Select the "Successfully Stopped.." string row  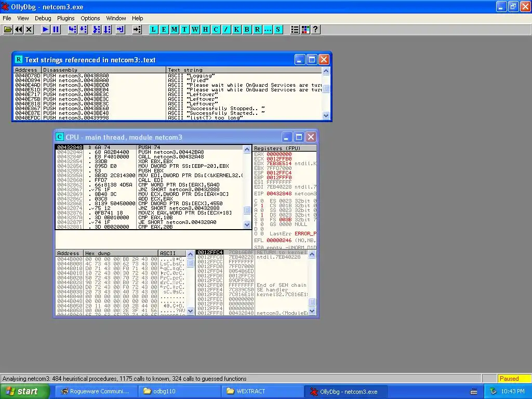click(168, 108)
